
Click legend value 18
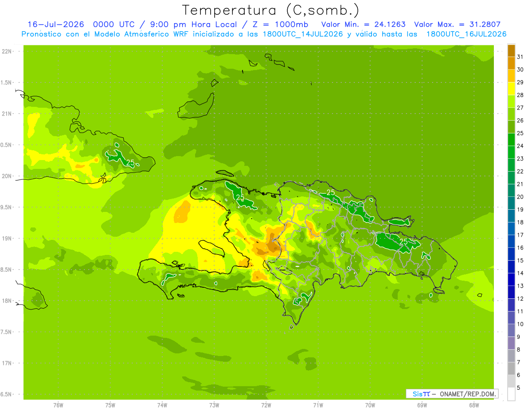pos(520,222)
